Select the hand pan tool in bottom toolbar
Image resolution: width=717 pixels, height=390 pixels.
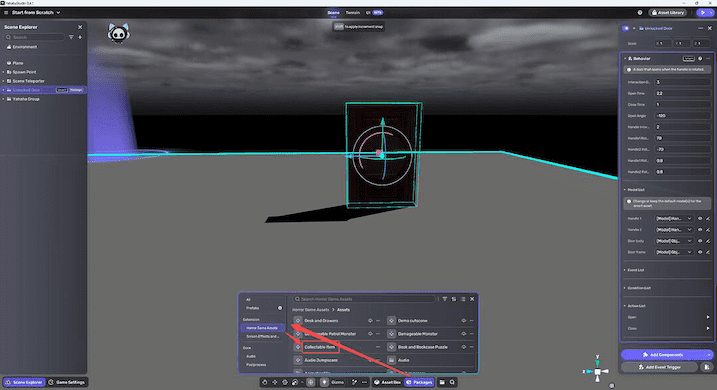[265, 382]
